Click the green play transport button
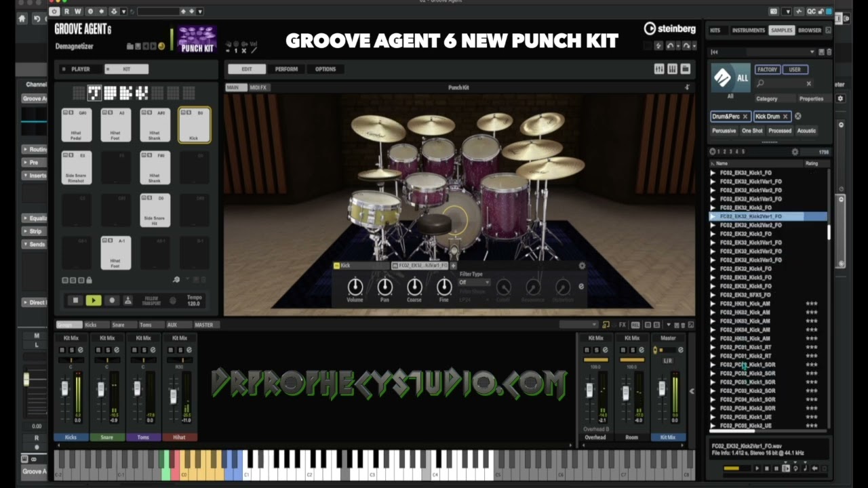 point(94,300)
